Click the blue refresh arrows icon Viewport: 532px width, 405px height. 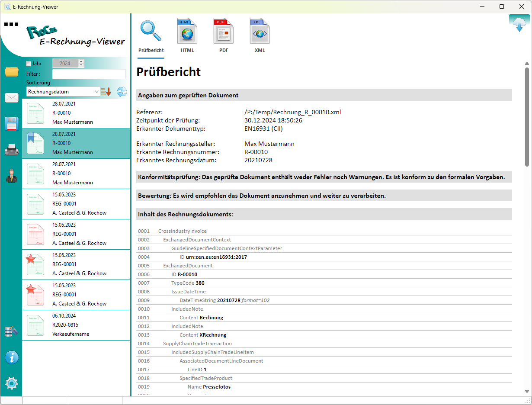click(122, 92)
